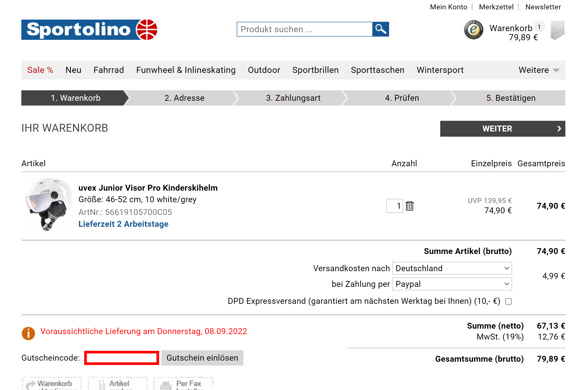Open Funwheel & Inlineskating category
This screenshot has height=390, width=588.
click(186, 70)
